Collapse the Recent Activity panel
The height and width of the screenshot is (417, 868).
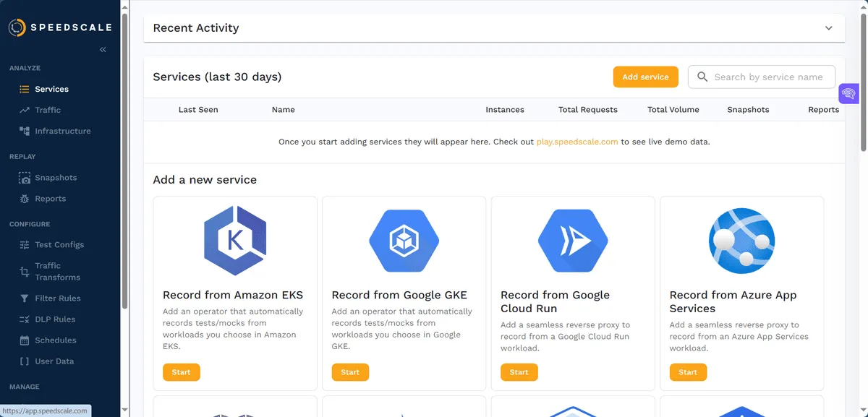coord(830,27)
